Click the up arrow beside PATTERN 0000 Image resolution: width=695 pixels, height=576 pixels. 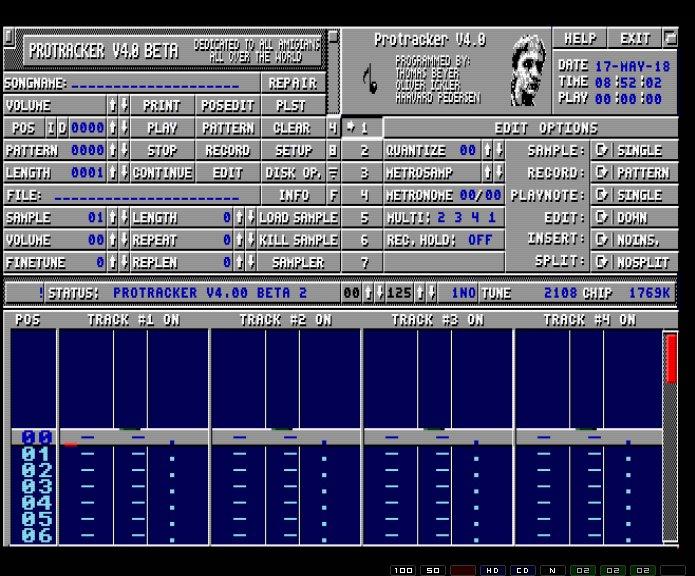pos(113,150)
